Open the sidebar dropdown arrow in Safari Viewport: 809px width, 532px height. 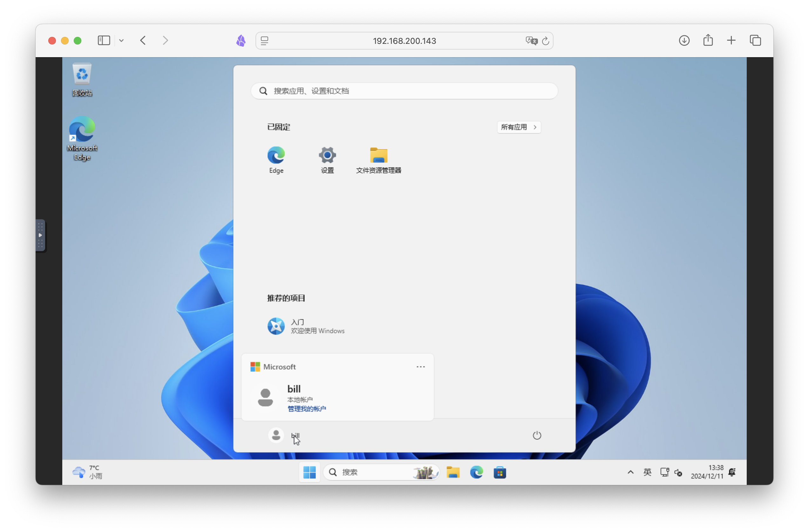pos(121,41)
